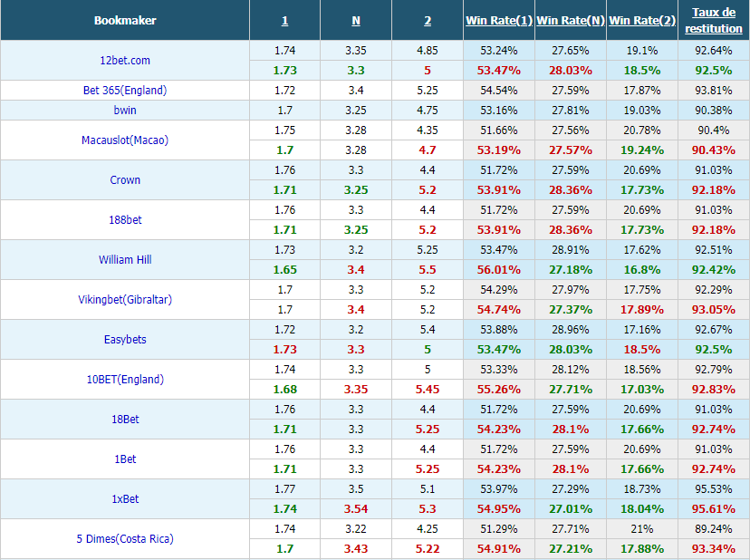
Task: Open the 188bet bookmaker link
Action: (x=125, y=219)
